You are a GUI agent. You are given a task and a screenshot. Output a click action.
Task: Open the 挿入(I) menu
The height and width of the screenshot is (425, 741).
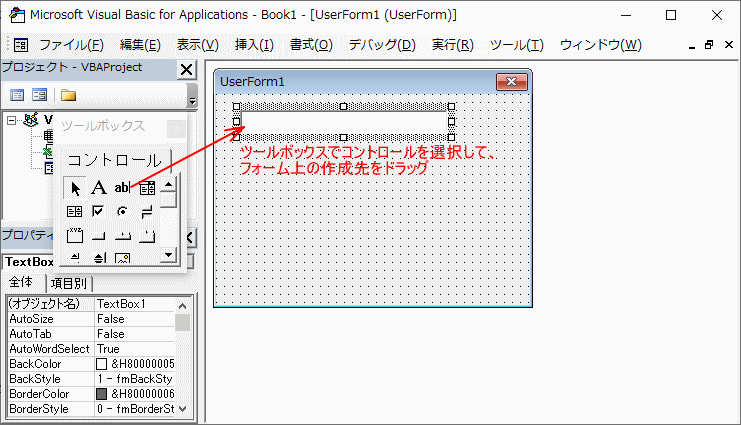pyautogui.click(x=254, y=45)
